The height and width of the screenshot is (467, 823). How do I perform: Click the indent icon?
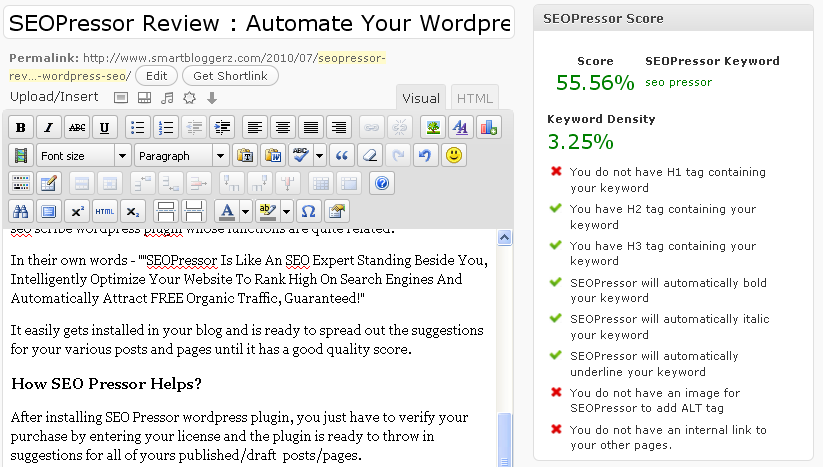point(223,128)
